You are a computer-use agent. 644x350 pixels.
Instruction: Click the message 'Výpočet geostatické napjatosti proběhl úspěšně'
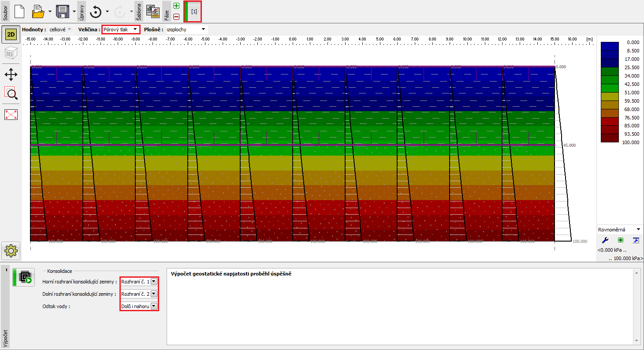coord(231,274)
